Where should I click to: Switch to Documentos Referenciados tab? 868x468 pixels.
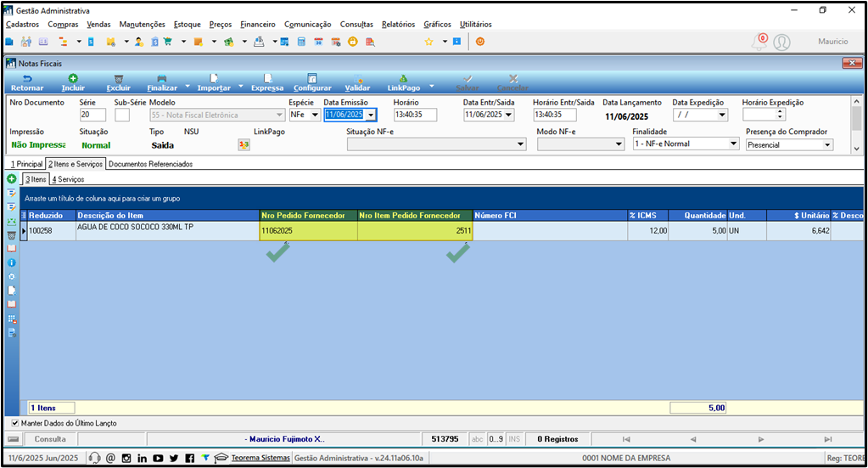tap(150, 164)
